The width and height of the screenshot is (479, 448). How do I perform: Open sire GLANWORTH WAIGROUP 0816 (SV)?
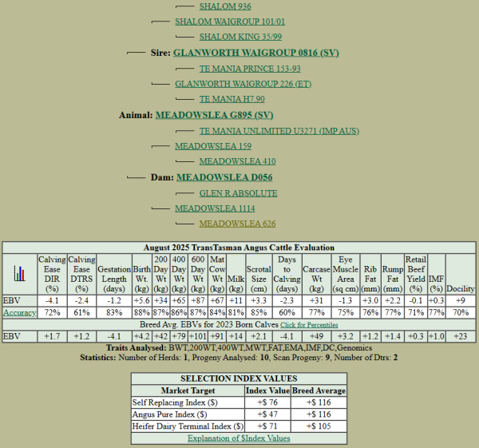(256, 53)
